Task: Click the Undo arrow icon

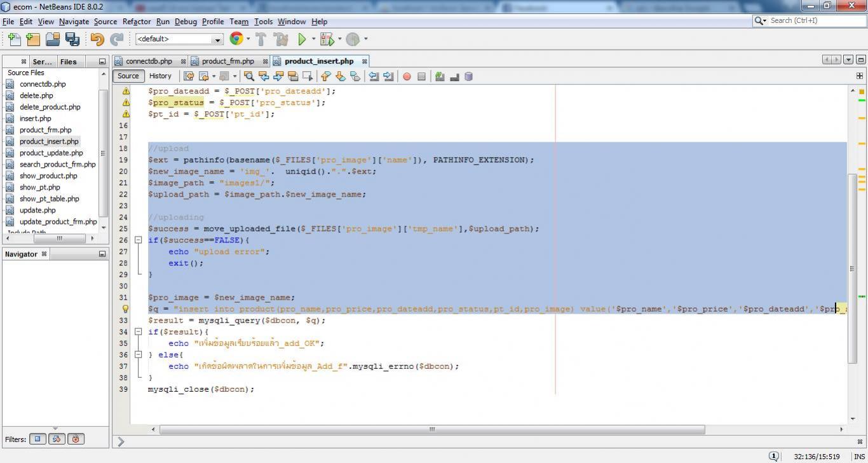Action: tap(97, 39)
